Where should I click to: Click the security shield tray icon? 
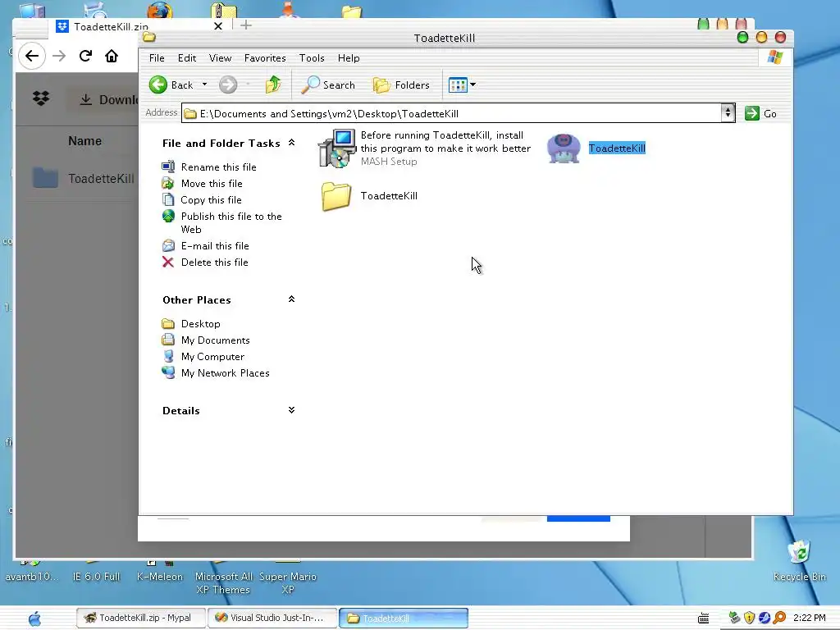(x=750, y=618)
